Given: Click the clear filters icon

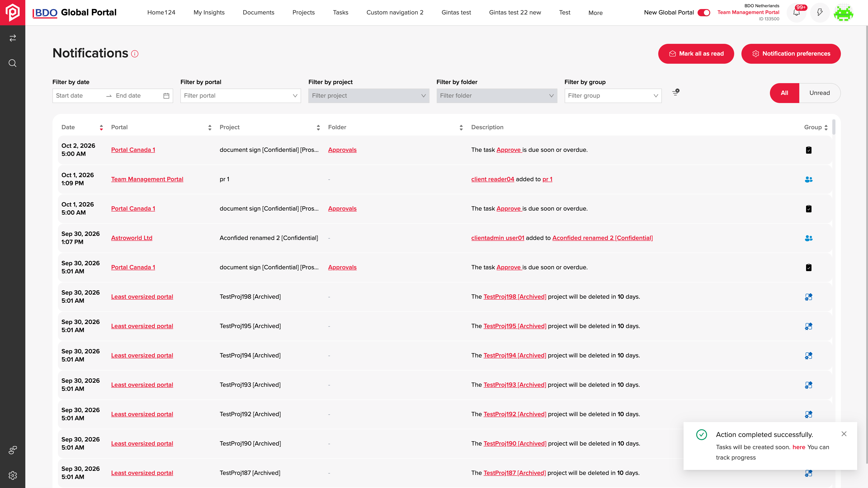Looking at the screenshot, I should [676, 93].
